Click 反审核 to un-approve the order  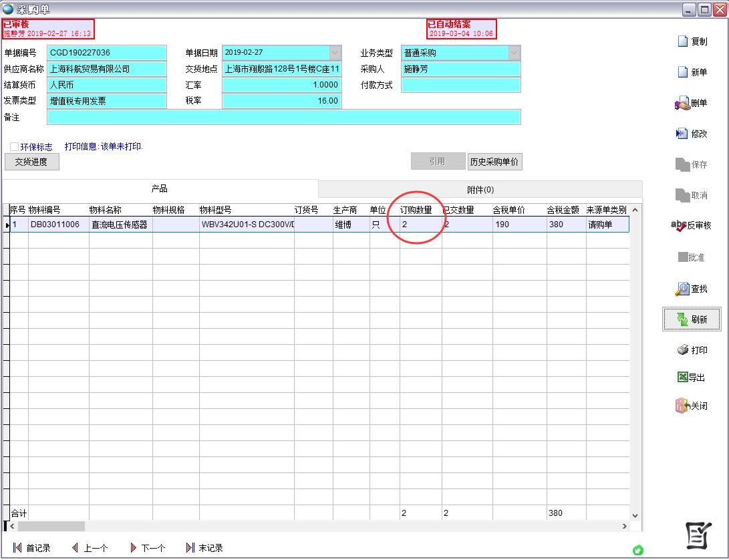[678, 226]
